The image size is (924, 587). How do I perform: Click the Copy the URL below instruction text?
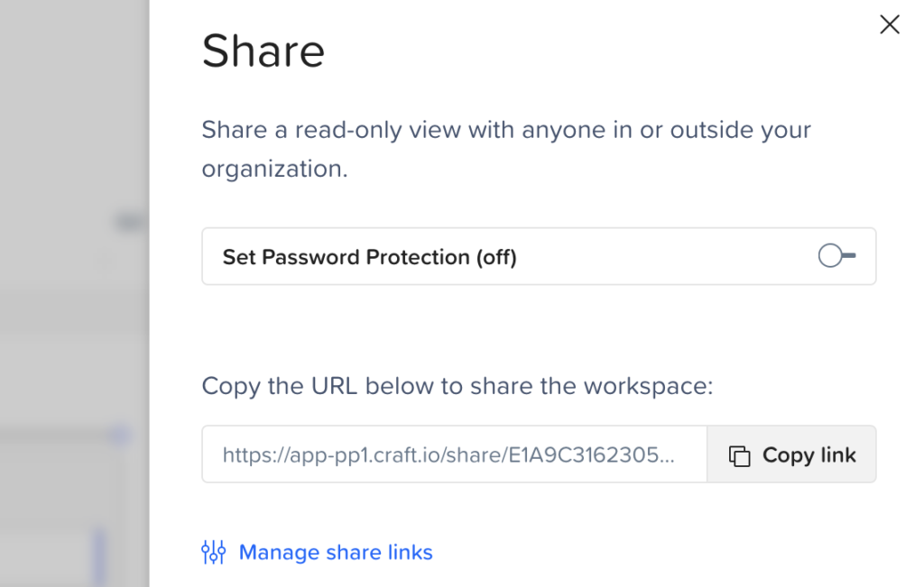[x=457, y=386]
